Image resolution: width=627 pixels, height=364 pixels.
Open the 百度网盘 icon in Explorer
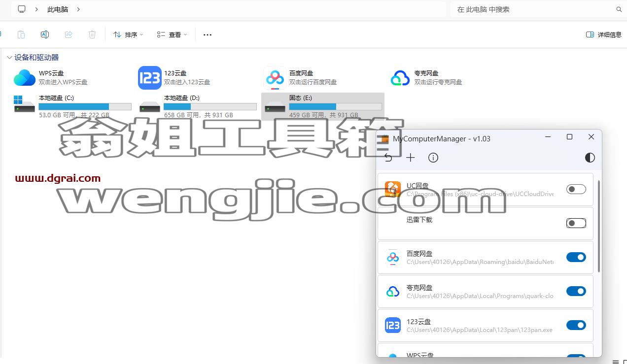[275, 78]
